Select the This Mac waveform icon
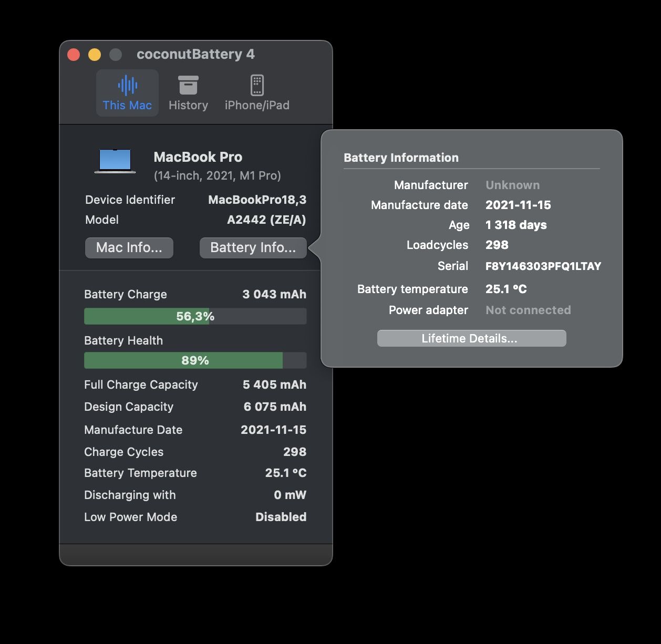This screenshot has height=644, width=661. (128, 85)
